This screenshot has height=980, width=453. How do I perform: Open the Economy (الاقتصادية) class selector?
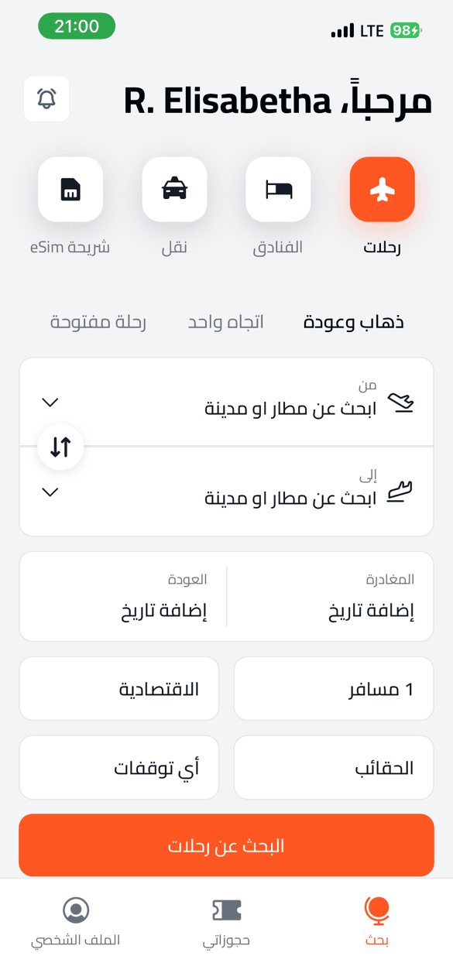coord(118,688)
